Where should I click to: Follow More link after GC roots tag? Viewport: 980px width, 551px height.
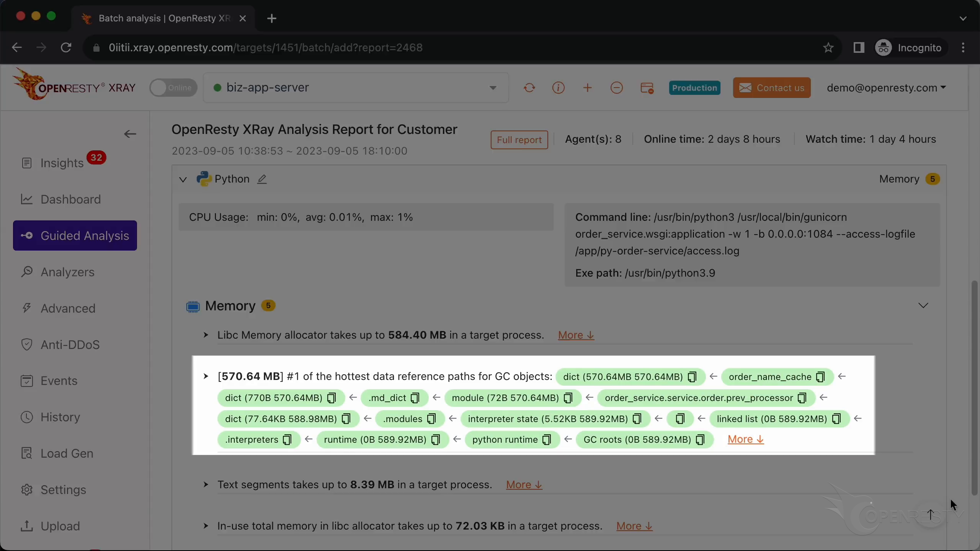pyautogui.click(x=746, y=439)
